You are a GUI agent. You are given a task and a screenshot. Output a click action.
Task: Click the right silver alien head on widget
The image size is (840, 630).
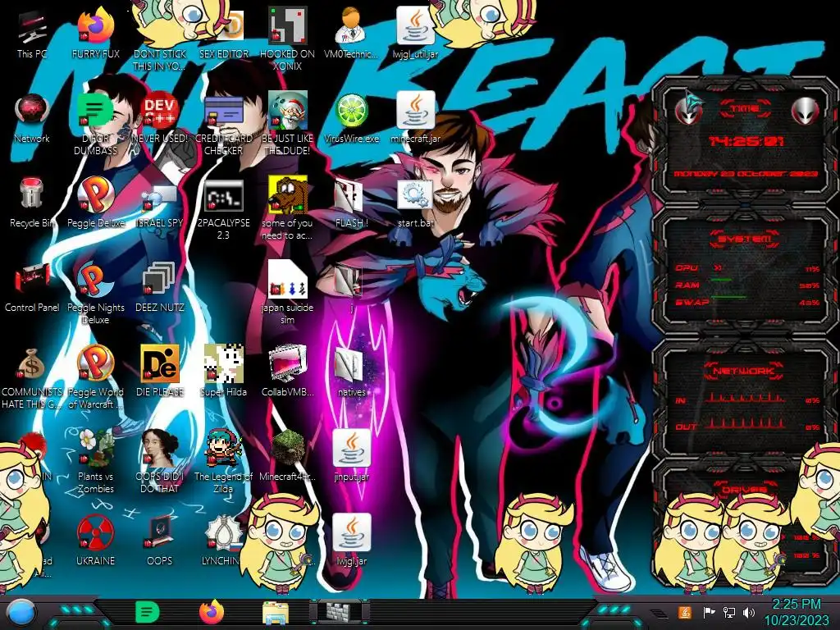806,111
